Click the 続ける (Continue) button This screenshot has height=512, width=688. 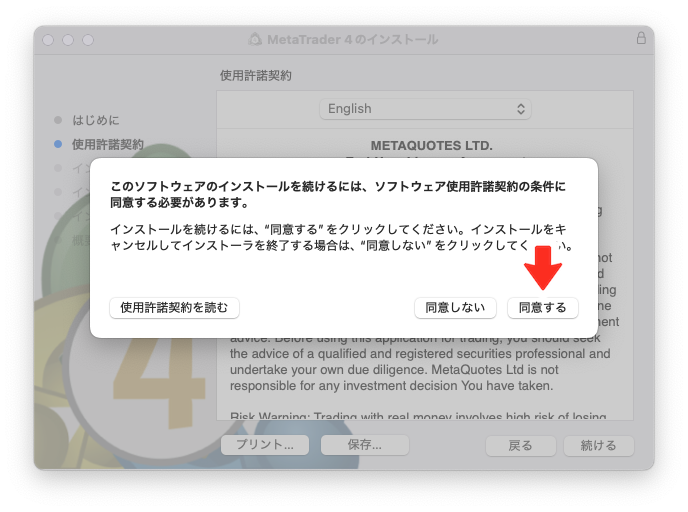tap(598, 446)
